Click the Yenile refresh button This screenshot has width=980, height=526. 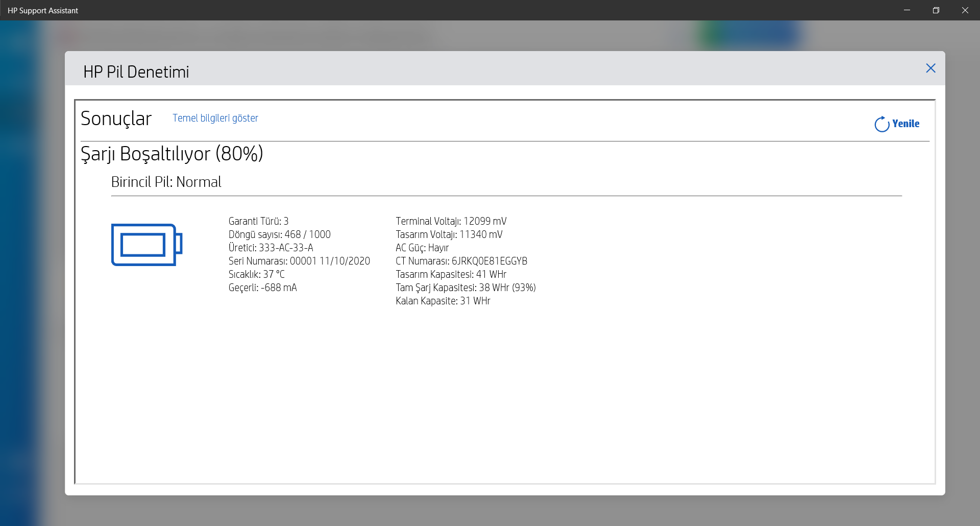coord(897,124)
